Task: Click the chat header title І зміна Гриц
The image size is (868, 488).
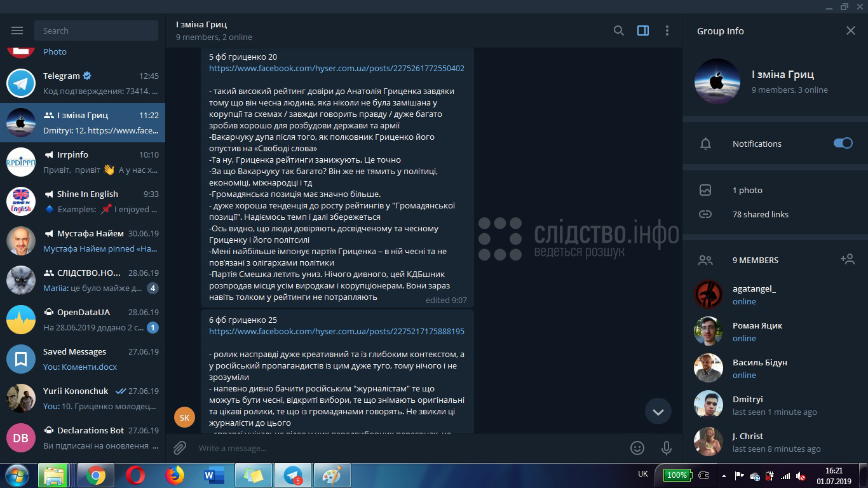Action: [201, 24]
